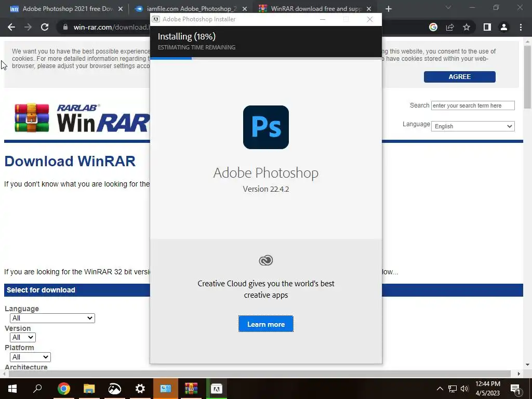Click the horizontal scrollbar of the page
532x399 pixels.
pyautogui.click(x=260, y=374)
